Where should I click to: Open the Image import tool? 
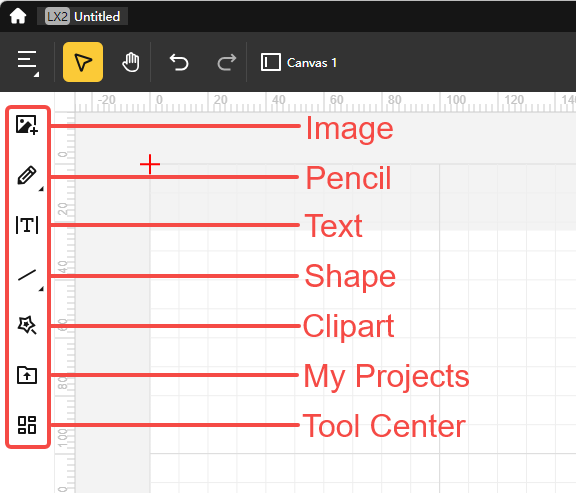[27, 125]
